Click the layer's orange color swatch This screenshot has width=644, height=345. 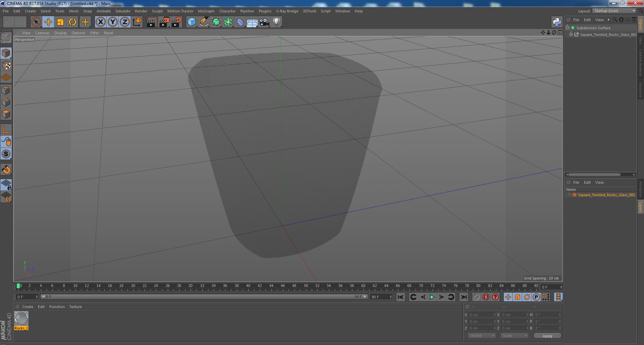coord(575,195)
